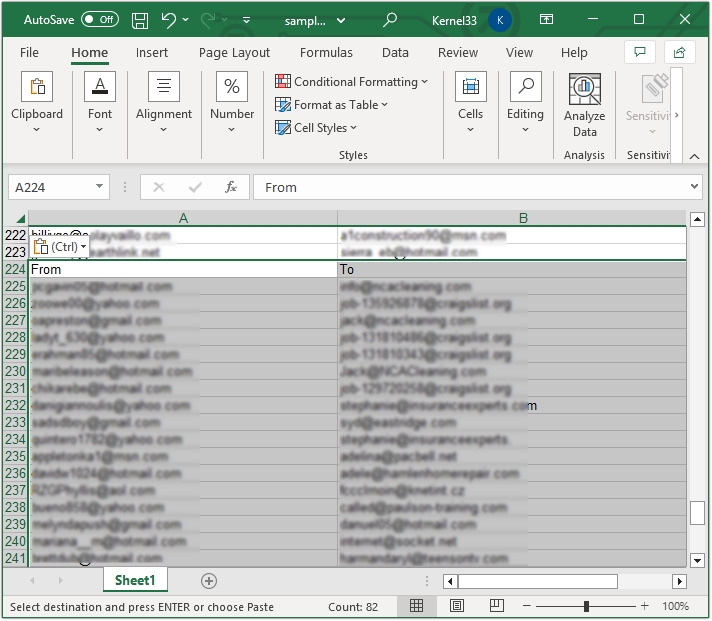
Task: Expand the formula bar
Action: pos(694,186)
